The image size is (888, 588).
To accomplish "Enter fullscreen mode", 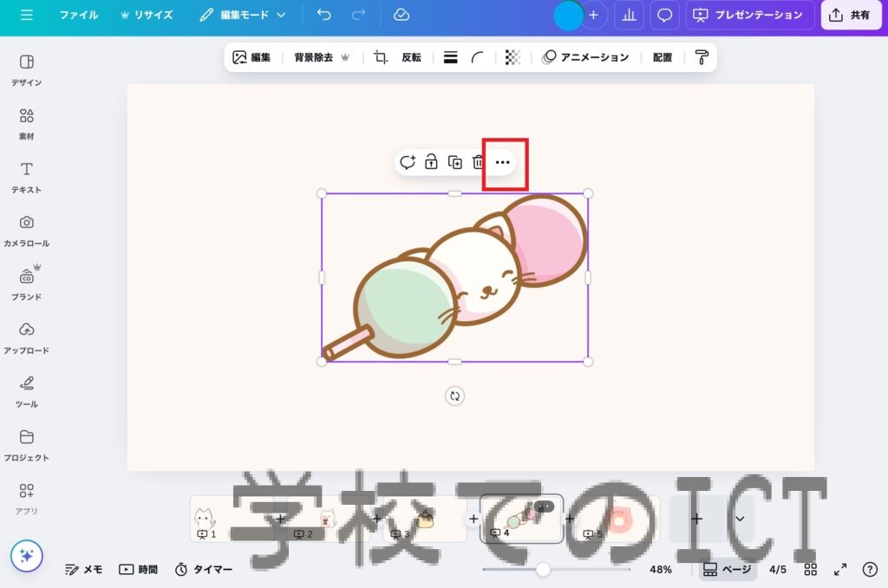I will click(840, 569).
